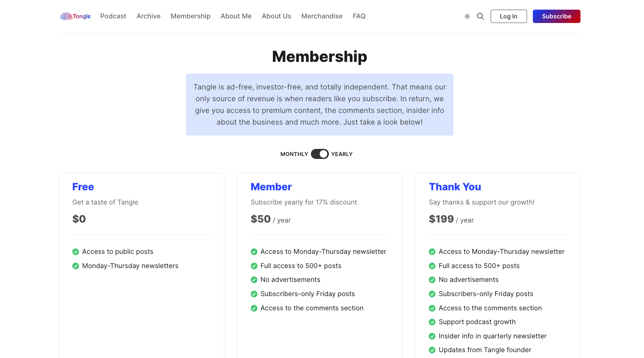Toggle the Monthly/Yearly pricing switch

pos(320,154)
